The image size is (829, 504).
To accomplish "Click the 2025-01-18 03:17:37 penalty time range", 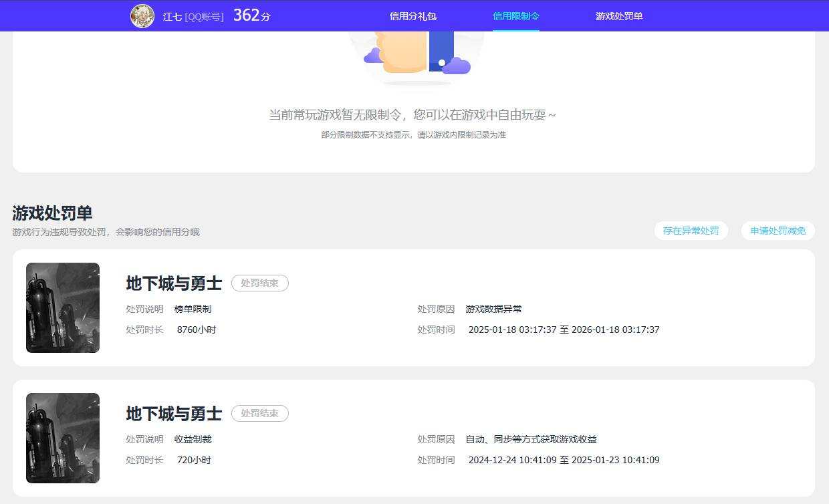I will [x=564, y=330].
